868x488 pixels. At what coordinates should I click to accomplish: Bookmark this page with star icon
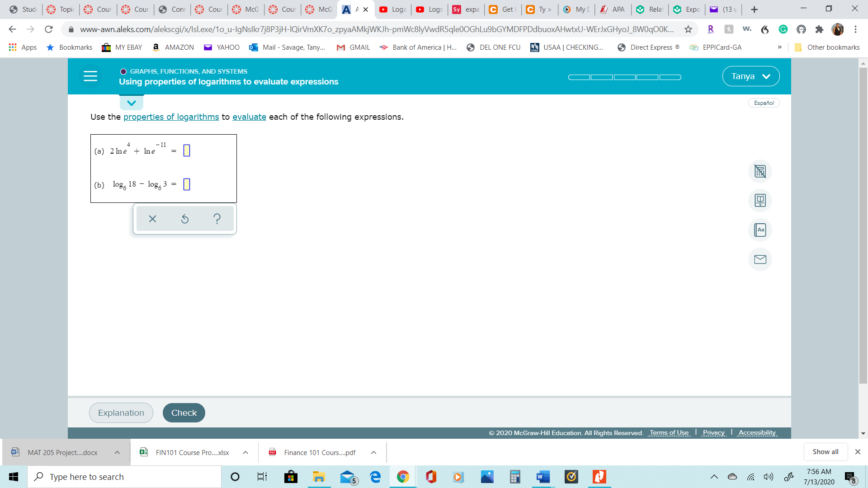point(688,29)
